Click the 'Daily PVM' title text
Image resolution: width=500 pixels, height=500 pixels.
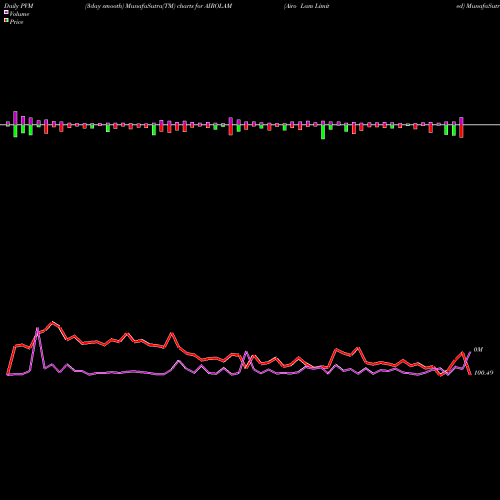coord(19,6)
